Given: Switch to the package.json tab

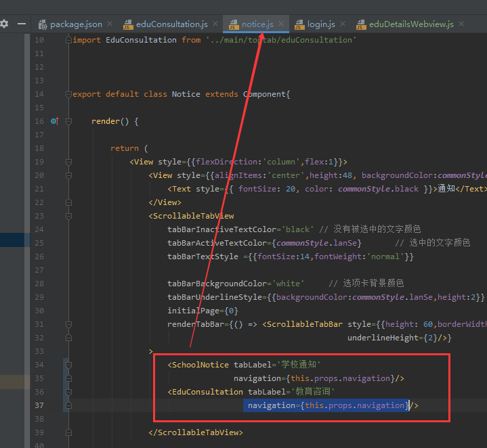Looking at the screenshot, I should [76, 24].
